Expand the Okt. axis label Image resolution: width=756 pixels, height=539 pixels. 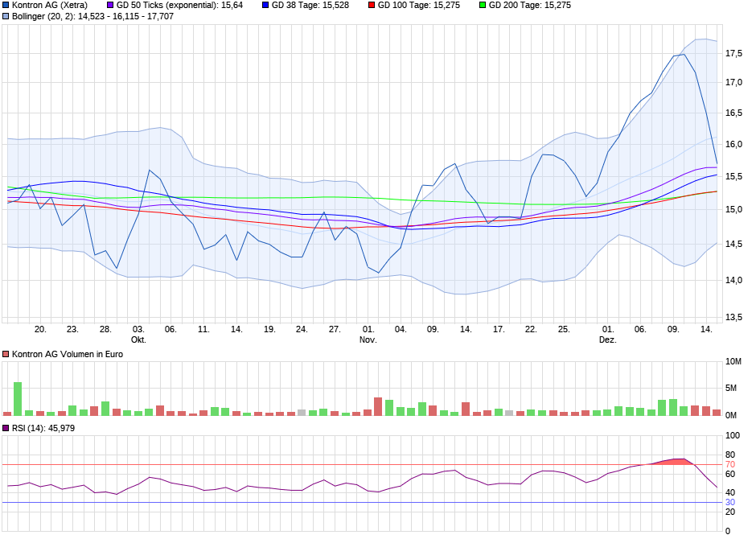pos(137,339)
